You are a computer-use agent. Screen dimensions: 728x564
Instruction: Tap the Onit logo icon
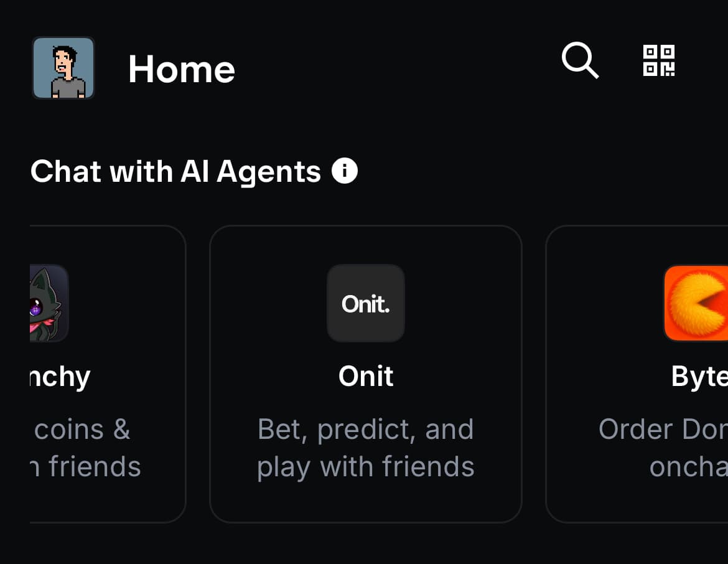366,303
